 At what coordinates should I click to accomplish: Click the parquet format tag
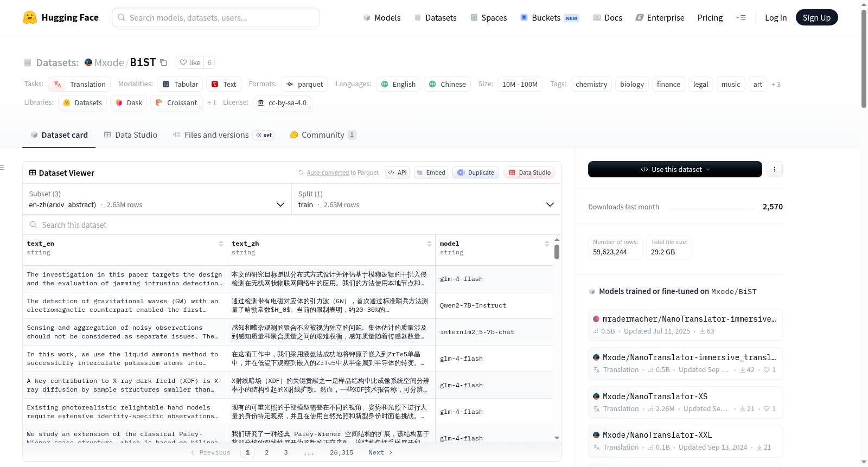(304, 84)
